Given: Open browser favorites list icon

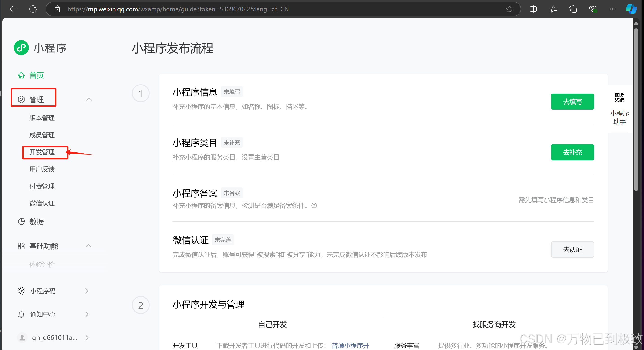Looking at the screenshot, I should pyautogui.click(x=553, y=9).
